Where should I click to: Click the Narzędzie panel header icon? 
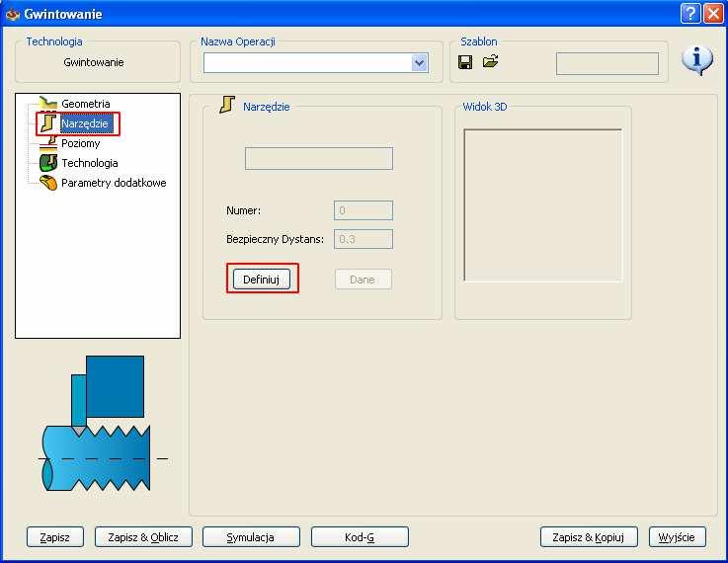227,105
